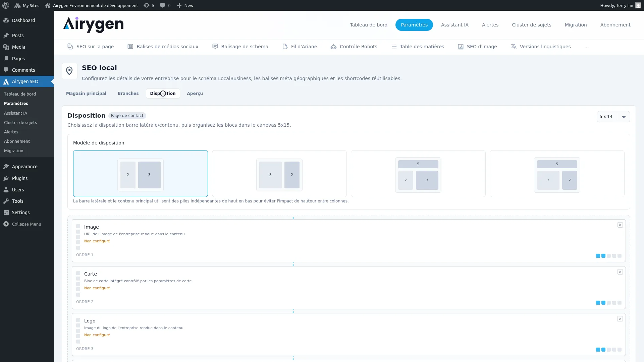Open the Abonnement top tab
Image resolution: width=644 pixels, height=362 pixels.
pyautogui.click(x=615, y=25)
